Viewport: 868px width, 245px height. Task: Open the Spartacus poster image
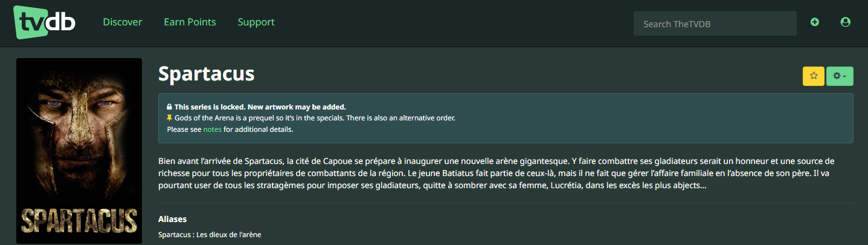point(79,151)
